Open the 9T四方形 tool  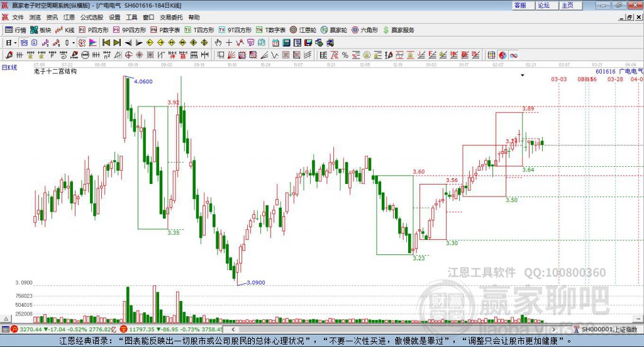click(235, 30)
